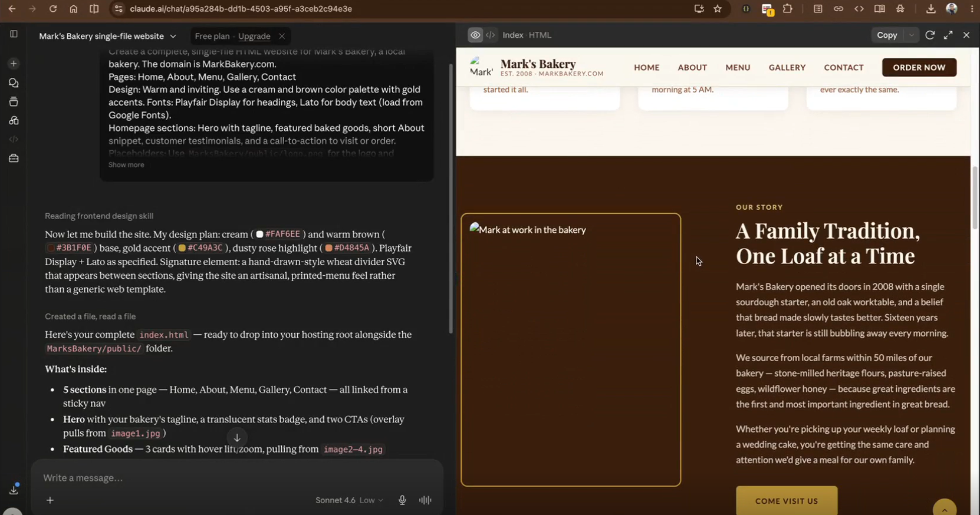Click the 'image1.jpg' code text
The height and width of the screenshot is (515, 980).
(136, 433)
